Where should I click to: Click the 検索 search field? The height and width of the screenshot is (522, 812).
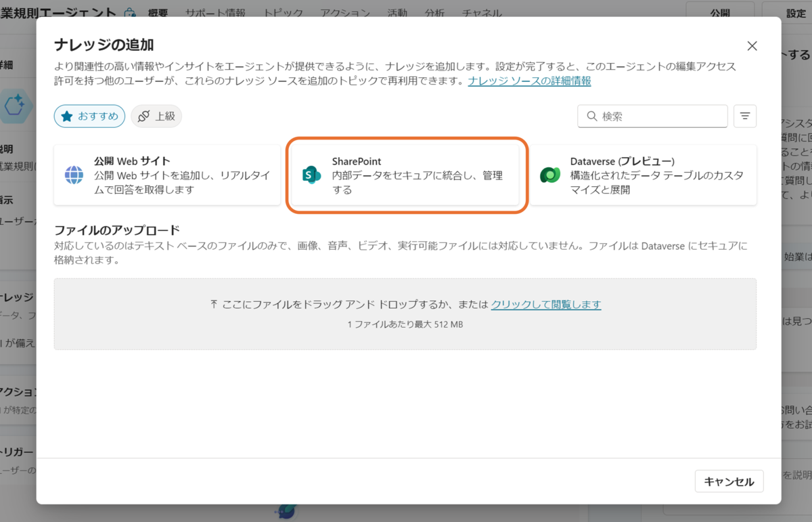652,116
